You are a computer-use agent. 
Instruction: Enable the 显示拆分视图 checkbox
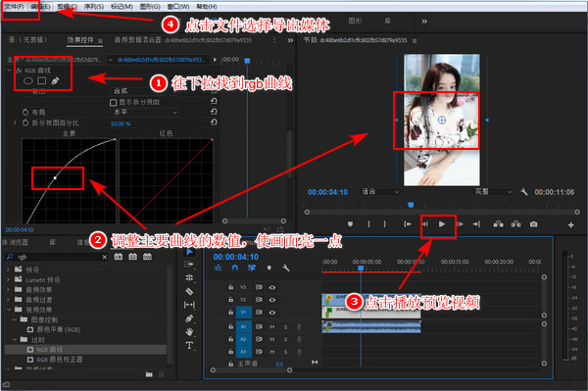113,102
